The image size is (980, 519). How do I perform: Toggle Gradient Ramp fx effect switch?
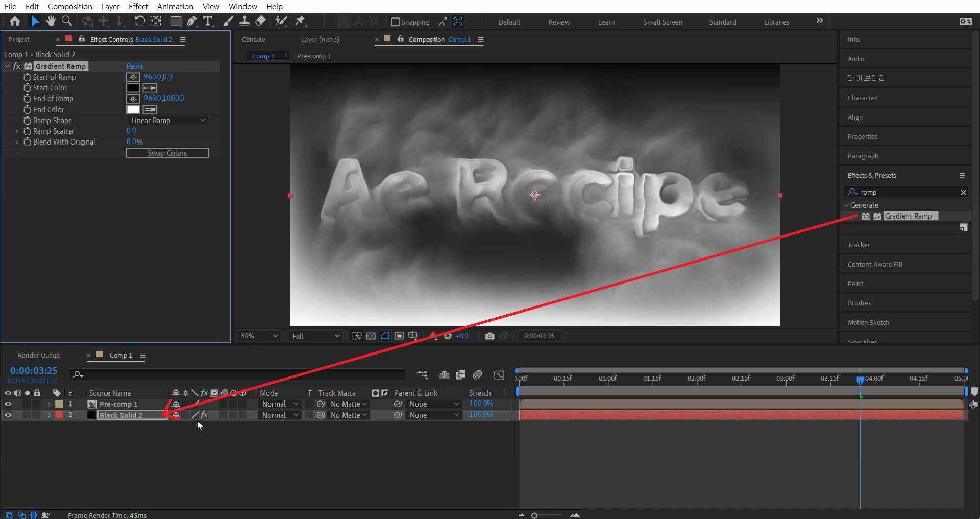point(16,66)
